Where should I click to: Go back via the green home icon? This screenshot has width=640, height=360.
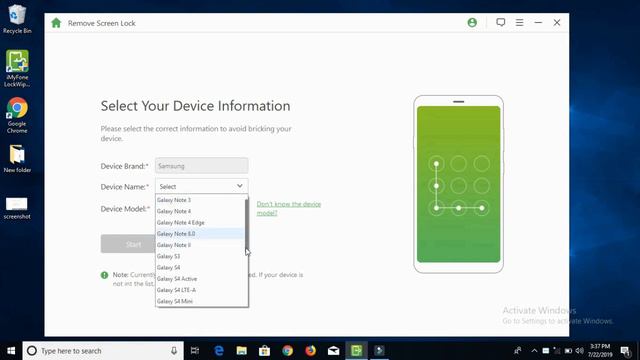[x=56, y=23]
